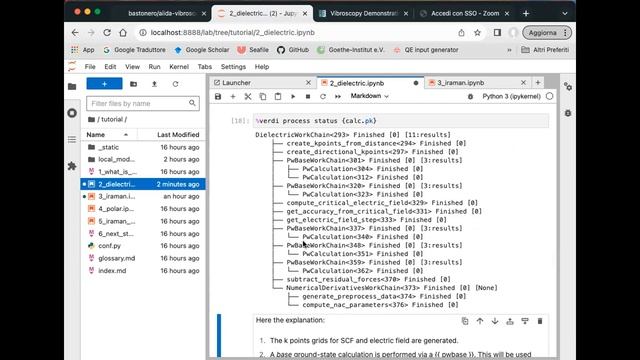Image resolution: width=640 pixels, height=360 pixels.
Task: Open the Tabs menu
Action: [x=204, y=67]
